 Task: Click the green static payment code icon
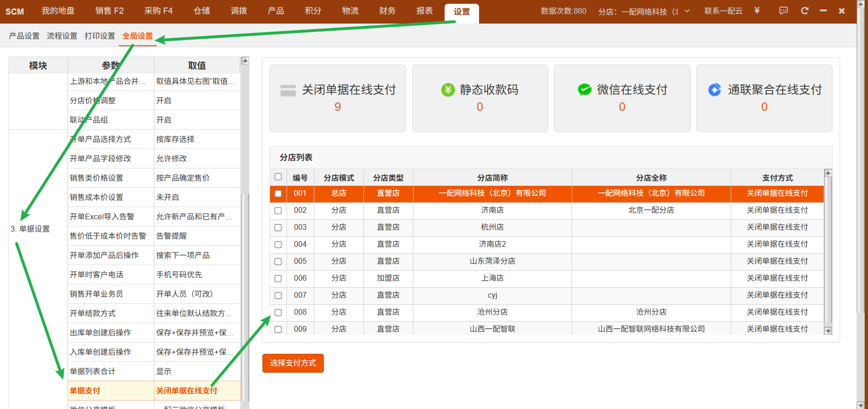click(447, 90)
